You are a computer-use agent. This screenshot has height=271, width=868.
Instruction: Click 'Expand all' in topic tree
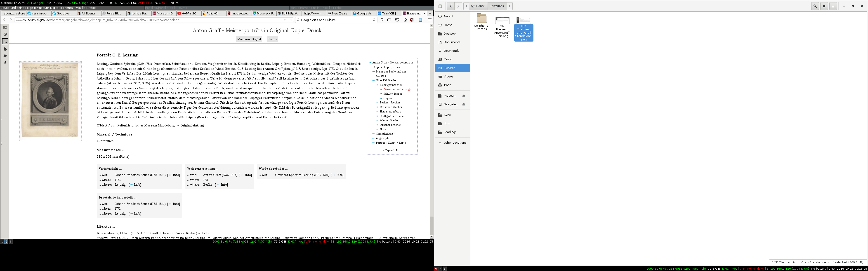click(x=391, y=150)
